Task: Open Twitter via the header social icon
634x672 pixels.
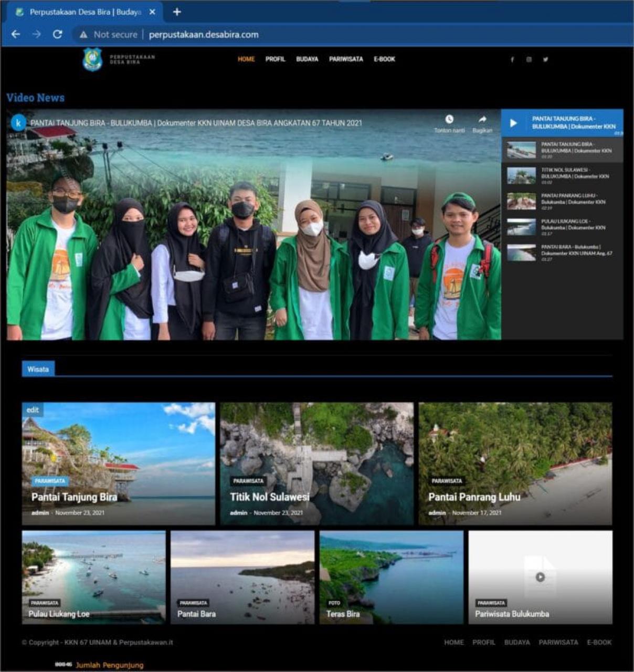Action: click(545, 59)
